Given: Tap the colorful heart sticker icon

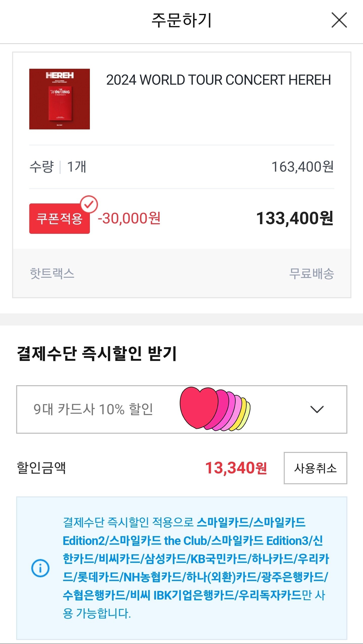Looking at the screenshot, I should point(215,409).
